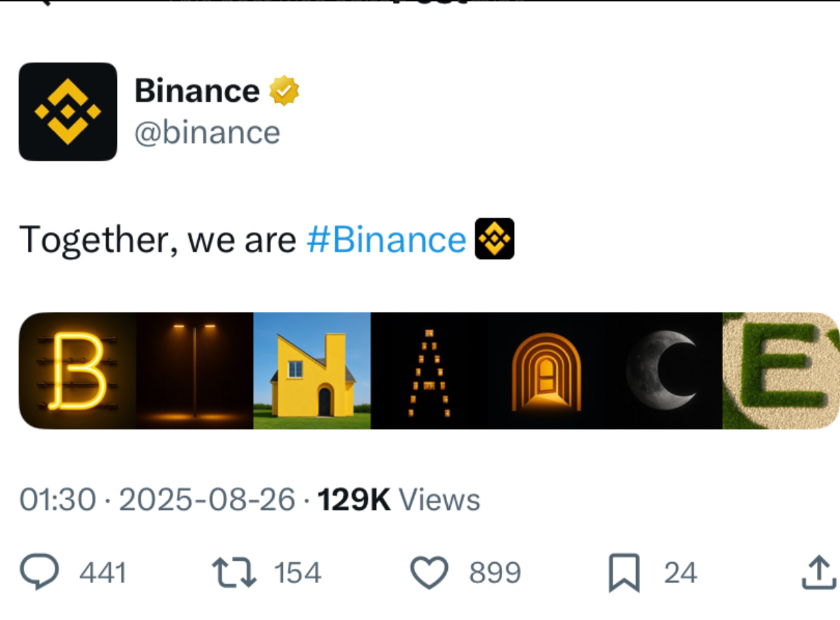Open the street lamp letter I image

pyautogui.click(x=194, y=371)
